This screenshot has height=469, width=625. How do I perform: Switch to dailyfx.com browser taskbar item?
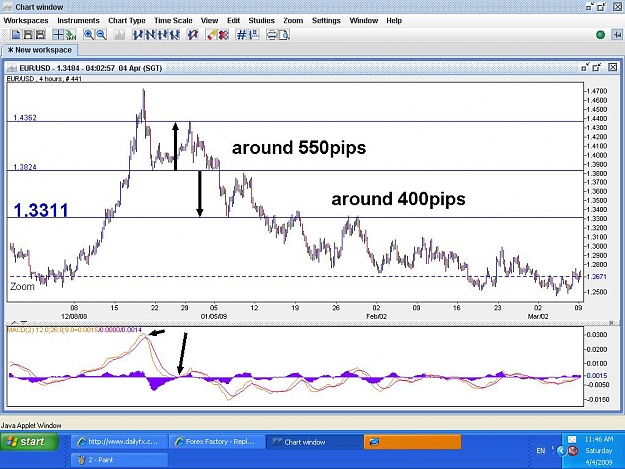[119, 442]
